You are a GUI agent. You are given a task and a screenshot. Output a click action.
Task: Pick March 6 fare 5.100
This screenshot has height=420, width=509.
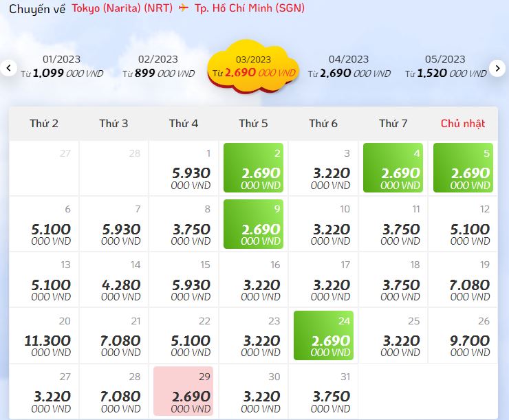point(44,224)
